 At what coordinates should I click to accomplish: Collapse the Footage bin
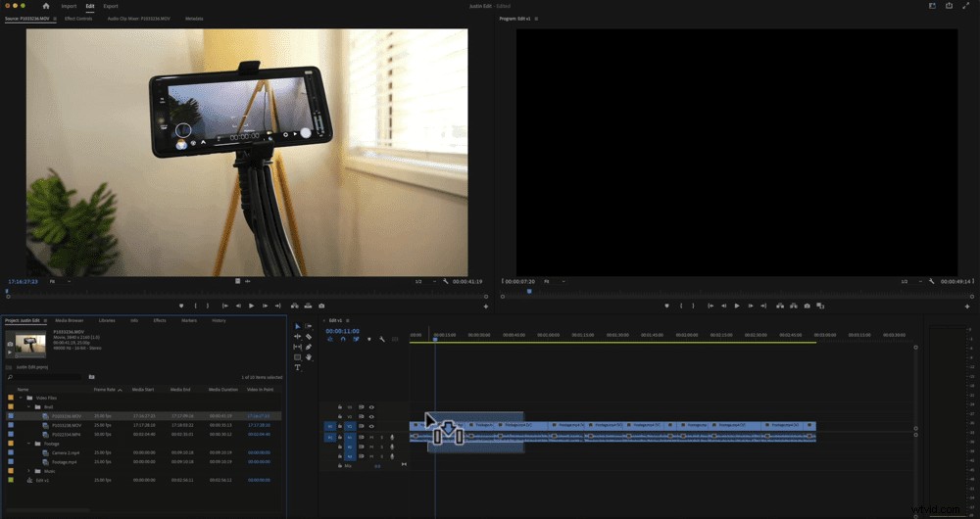click(x=28, y=444)
